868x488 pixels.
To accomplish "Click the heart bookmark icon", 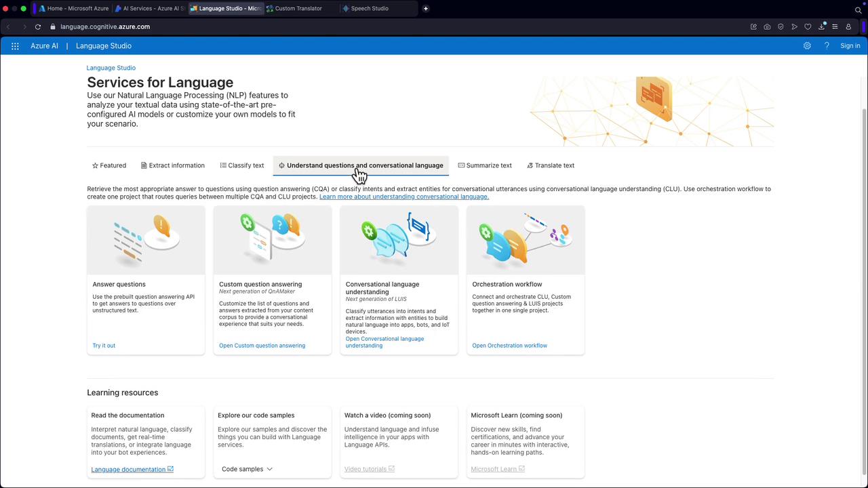I will [x=808, y=27].
